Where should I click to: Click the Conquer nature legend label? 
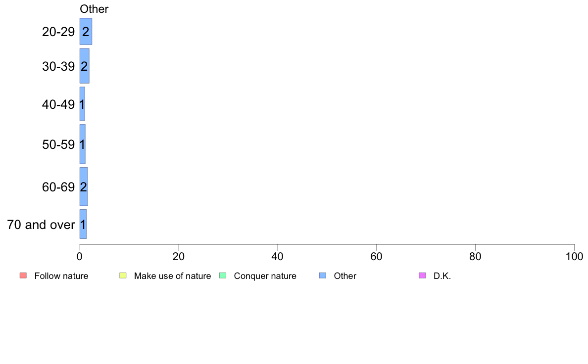point(265,276)
